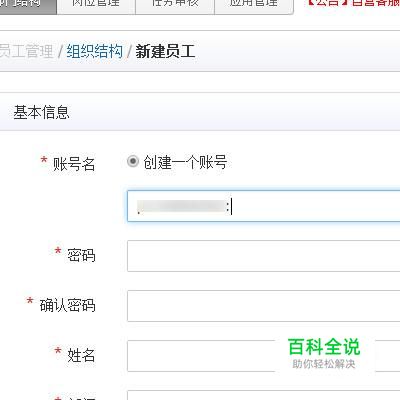The width and height of the screenshot is (400, 400).
Task: Click the 新建员工 breadcrumb text
Action: [x=165, y=52]
